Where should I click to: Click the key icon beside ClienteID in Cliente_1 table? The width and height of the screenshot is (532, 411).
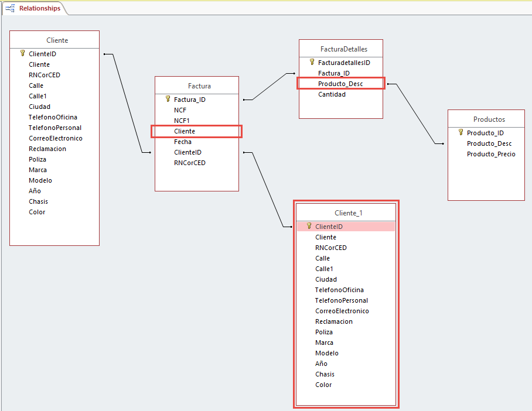click(309, 226)
